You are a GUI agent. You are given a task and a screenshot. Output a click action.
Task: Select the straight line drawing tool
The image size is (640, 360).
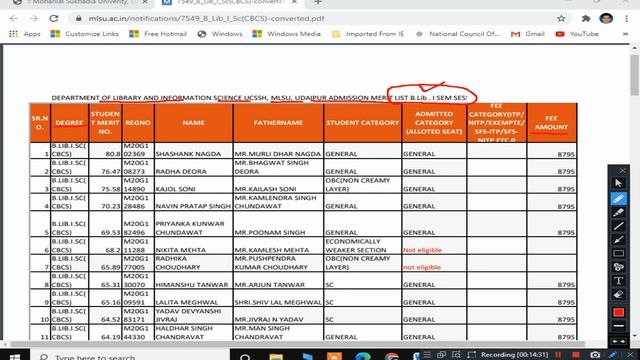pos(618,226)
